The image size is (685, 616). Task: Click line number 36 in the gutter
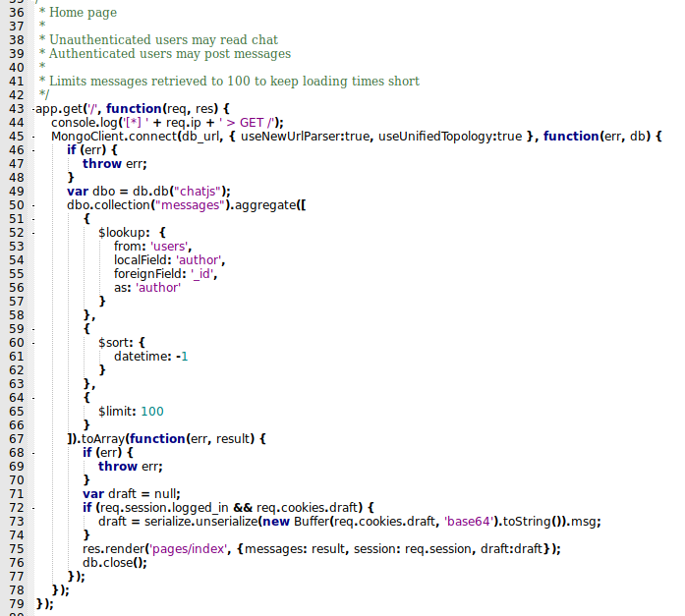[x=17, y=13]
